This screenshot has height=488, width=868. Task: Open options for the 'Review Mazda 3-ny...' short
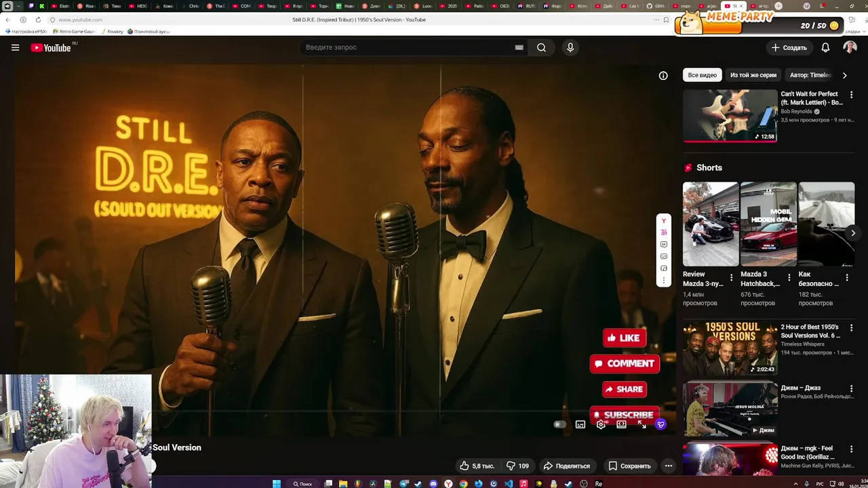[x=731, y=278]
